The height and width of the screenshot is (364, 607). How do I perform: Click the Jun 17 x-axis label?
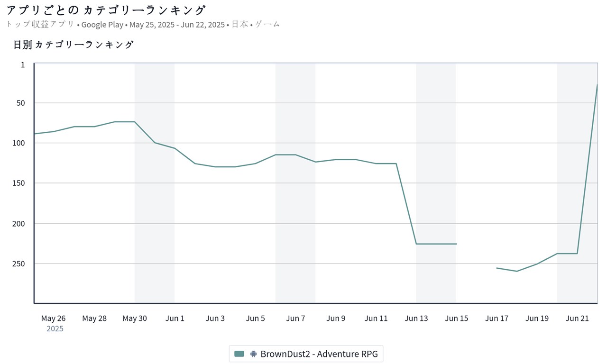497,318
